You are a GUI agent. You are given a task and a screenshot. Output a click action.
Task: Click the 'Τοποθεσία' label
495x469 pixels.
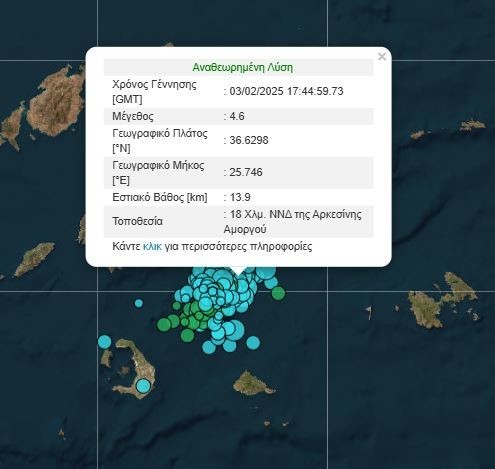(x=137, y=221)
